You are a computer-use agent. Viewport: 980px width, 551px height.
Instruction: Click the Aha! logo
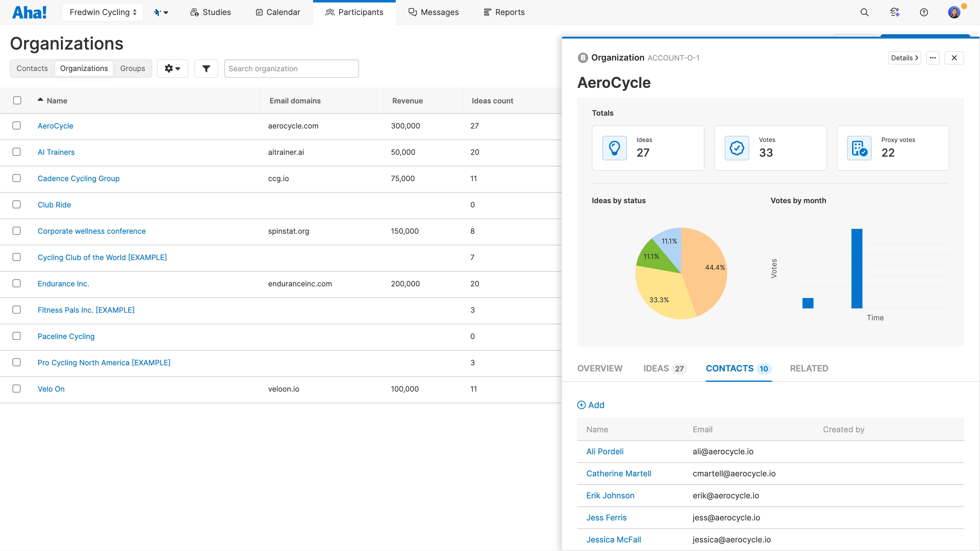[29, 12]
